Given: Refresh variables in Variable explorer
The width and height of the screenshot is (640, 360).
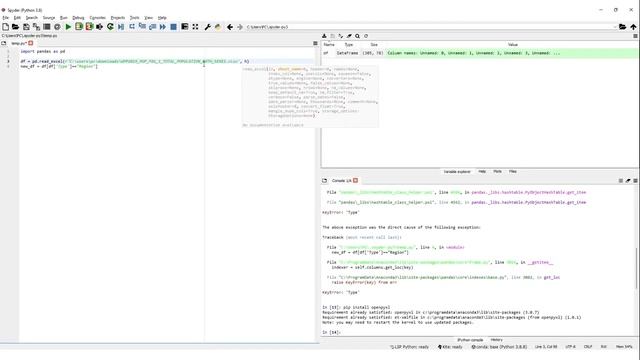Looking at the screenshot, I should pyautogui.click(x=366, y=36).
